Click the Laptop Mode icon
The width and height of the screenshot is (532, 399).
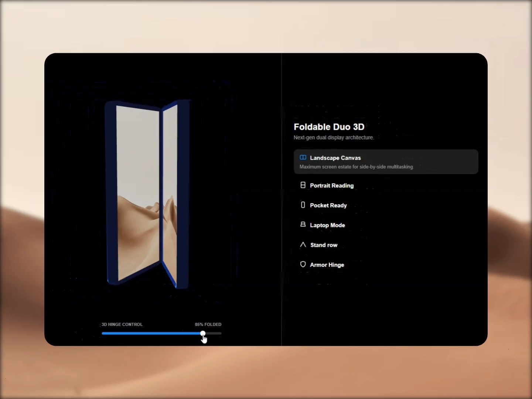click(x=303, y=225)
